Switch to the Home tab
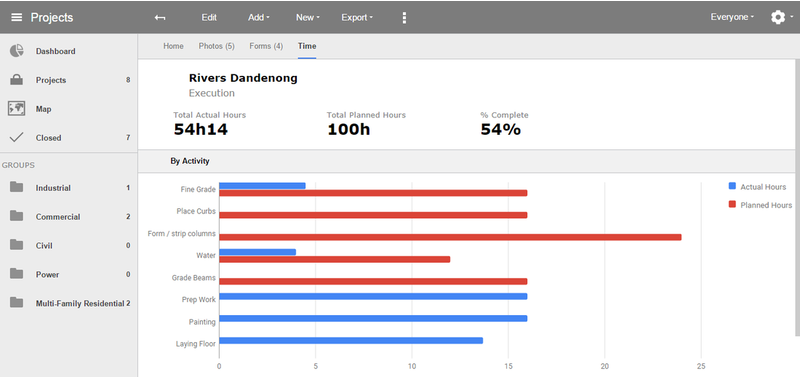 (173, 46)
